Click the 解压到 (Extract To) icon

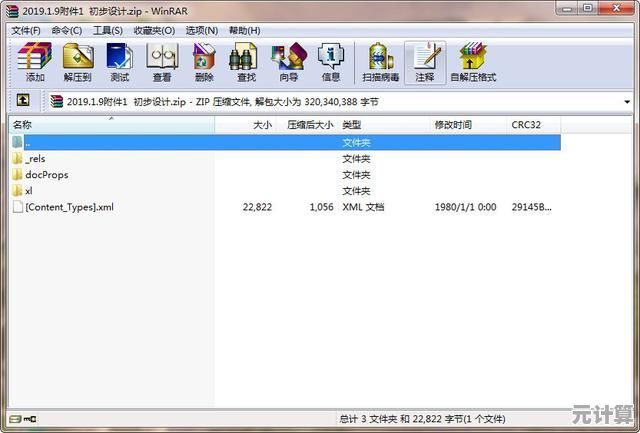coord(77,62)
